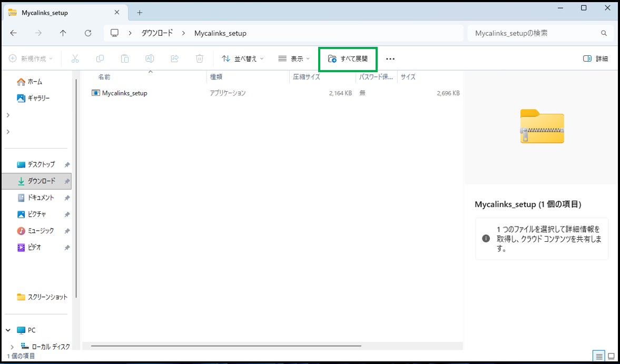This screenshot has height=364, width=620.
Task: Open the 並べ替え sort dropdown
Action: point(243,59)
